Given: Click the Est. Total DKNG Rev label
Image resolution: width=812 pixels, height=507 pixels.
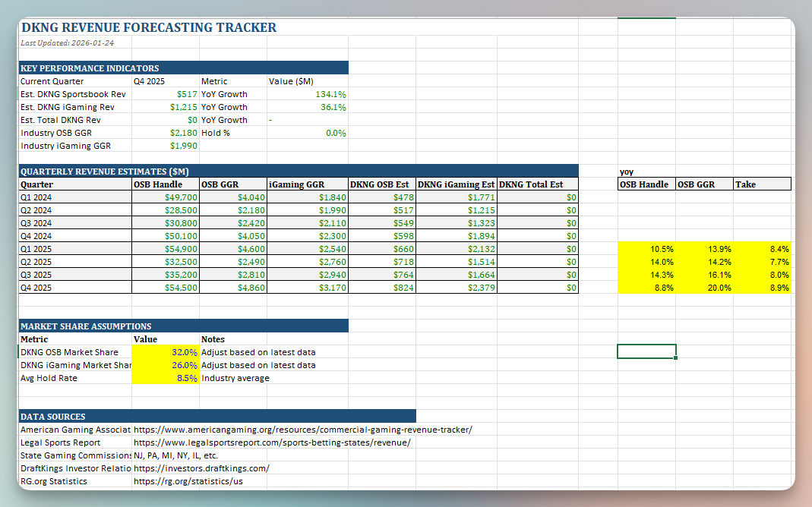Looking at the screenshot, I should [x=61, y=120].
